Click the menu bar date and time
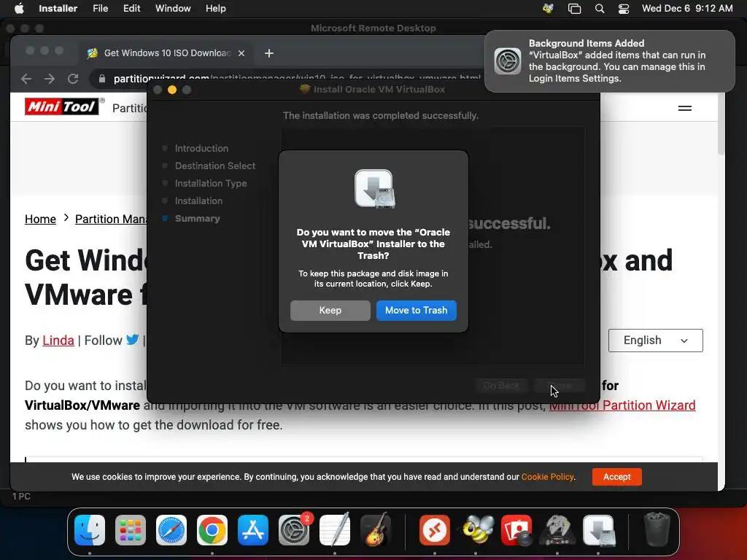Image resolution: width=747 pixels, height=560 pixels. pos(687,9)
